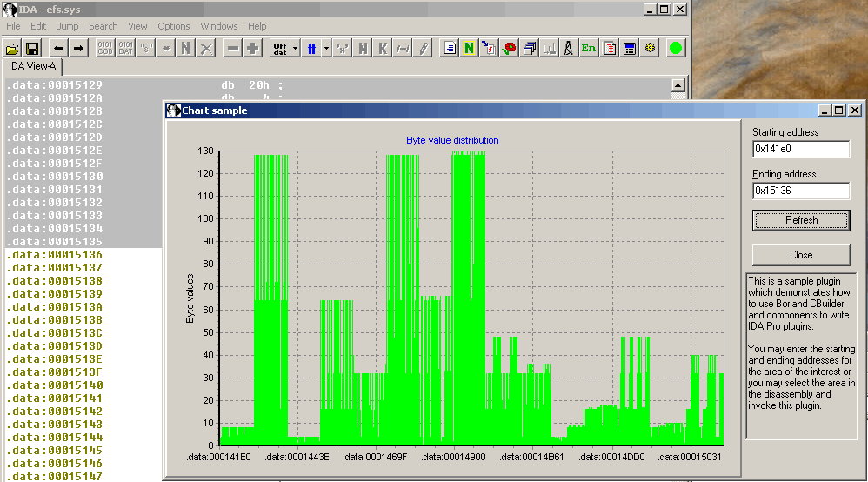Screen dimensions: 868x482
Task: Select the .data:00015140 disassembly line
Action: [x=54, y=385]
